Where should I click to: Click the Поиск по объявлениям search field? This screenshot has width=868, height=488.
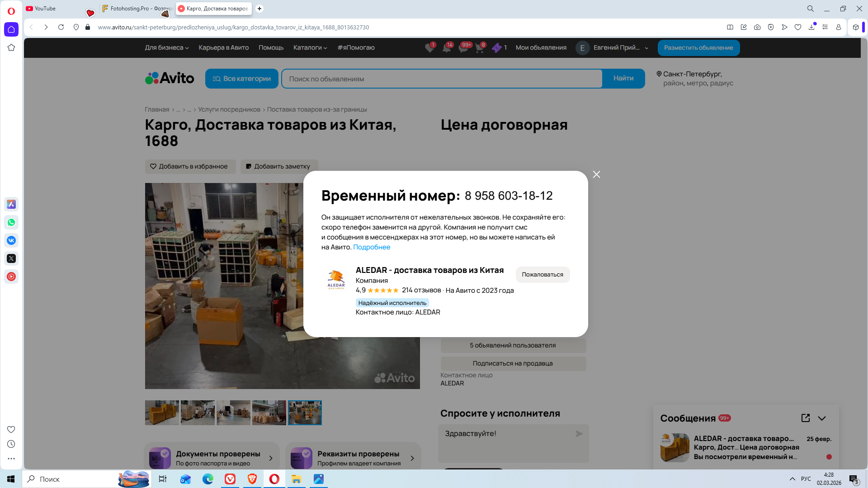pyautogui.click(x=442, y=79)
